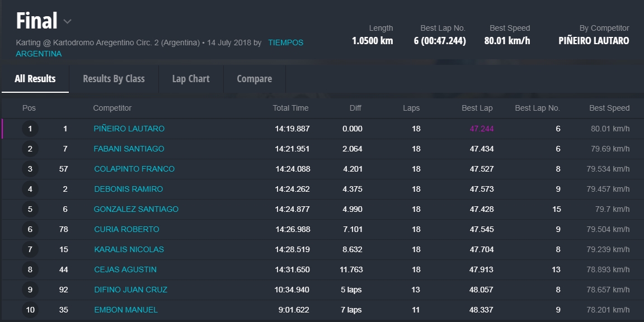Open the Compare tab
644x322 pixels.
254,79
